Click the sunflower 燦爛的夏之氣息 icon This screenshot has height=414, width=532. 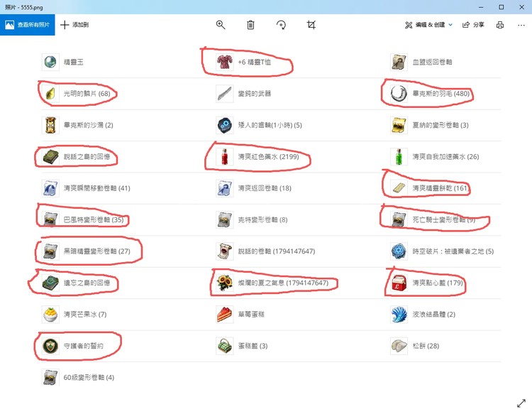(225, 283)
